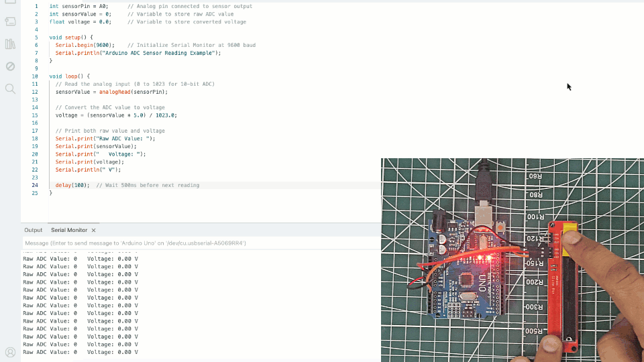644x362 pixels.
Task: Click the 'voltage = (sensorValue * 5.0) / 1023.0;' line
Action: point(116,115)
